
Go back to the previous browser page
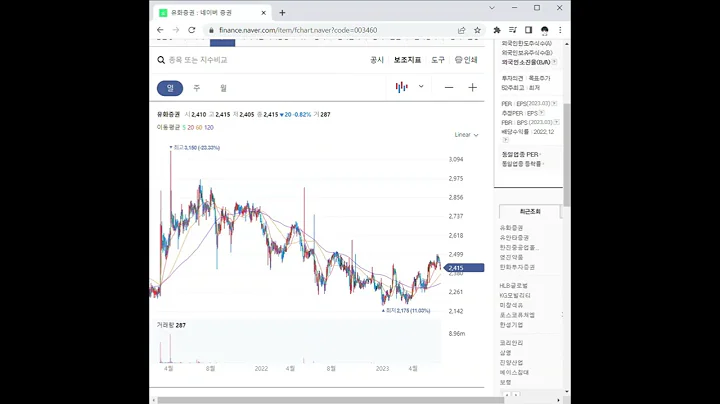pos(160,30)
